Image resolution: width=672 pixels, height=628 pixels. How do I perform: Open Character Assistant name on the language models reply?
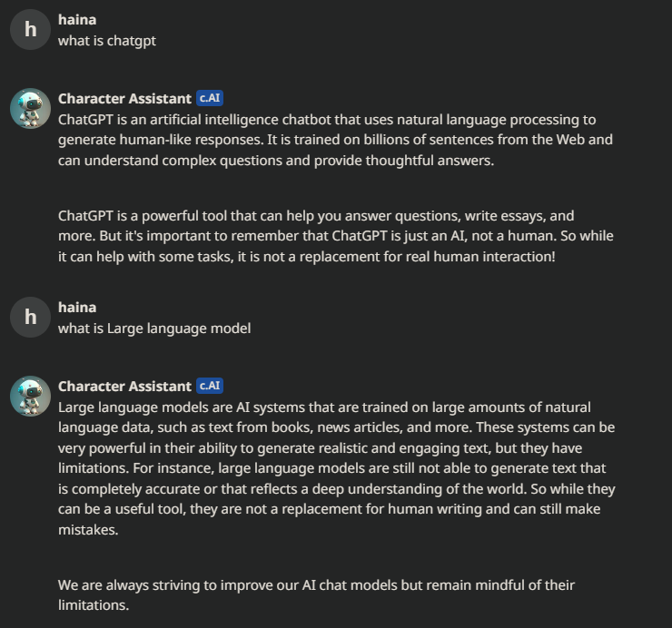(x=124, y=386)
